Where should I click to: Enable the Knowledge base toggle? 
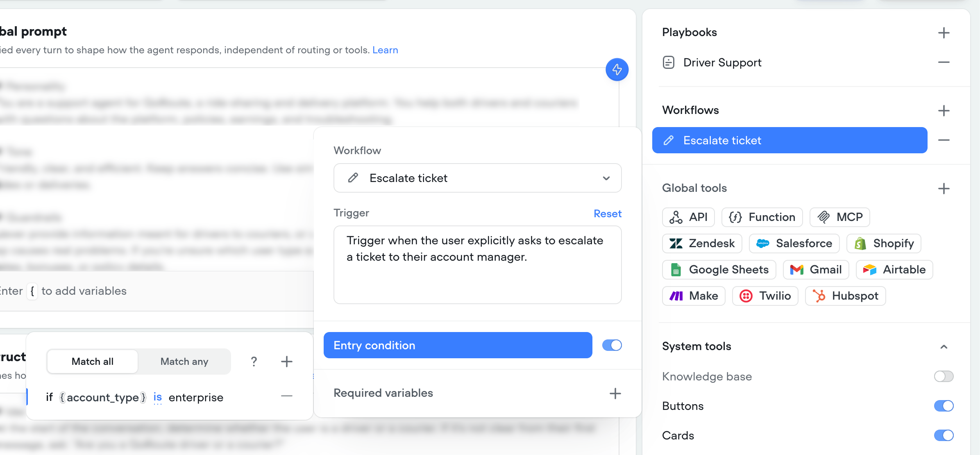[944, 376]
